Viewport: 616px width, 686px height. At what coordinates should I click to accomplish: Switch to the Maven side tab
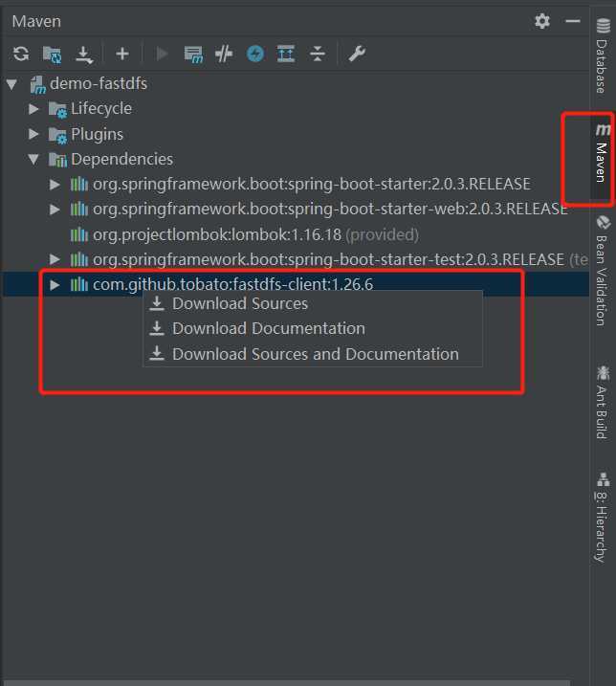tap(602, 153)
